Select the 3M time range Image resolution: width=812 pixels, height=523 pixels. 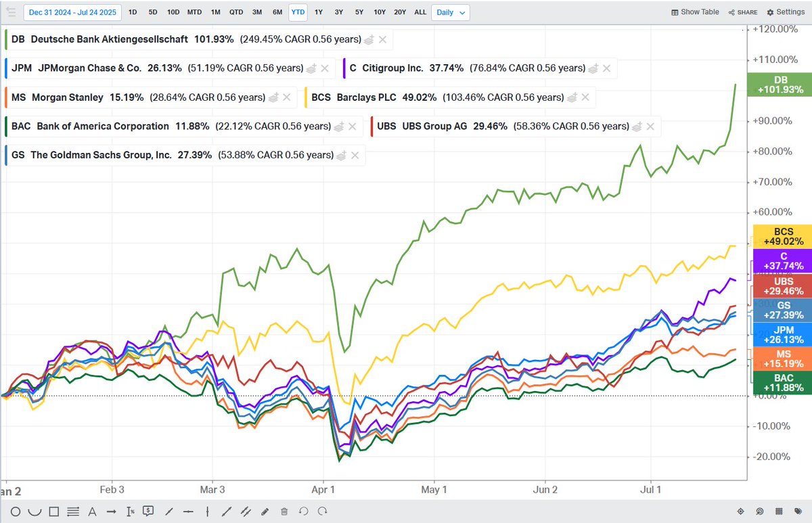(x=257, y=12)
